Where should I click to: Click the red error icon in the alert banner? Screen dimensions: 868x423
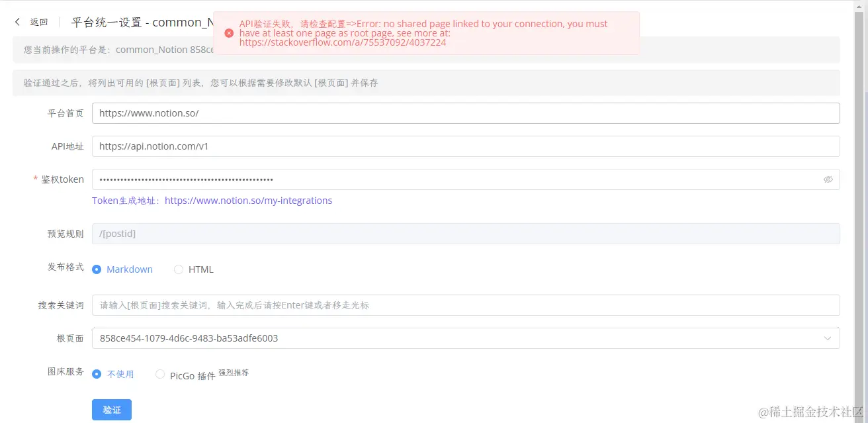pyautogui.click(x=229, y=32)
